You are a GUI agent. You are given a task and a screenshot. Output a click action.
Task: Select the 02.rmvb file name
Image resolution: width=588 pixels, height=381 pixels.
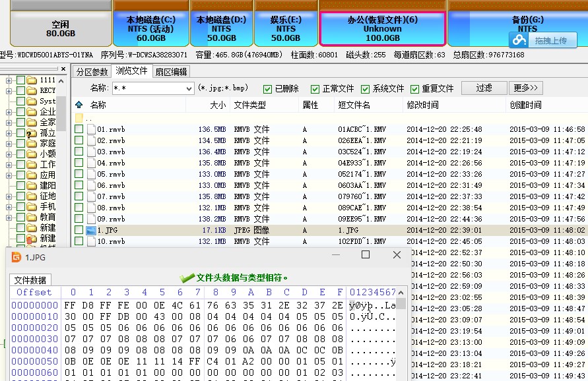click(x=111, y=140)
